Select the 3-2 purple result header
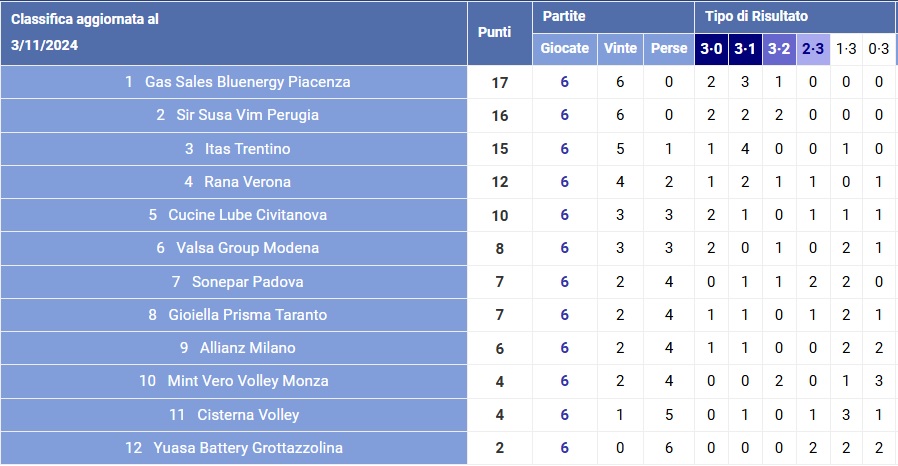898x466 pixels. 779,49
